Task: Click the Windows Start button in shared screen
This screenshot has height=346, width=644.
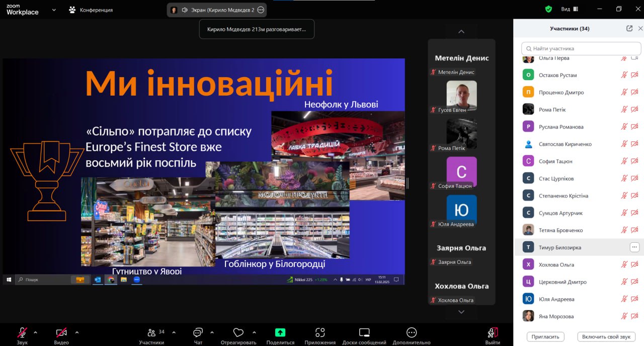Action: [9, 280]
